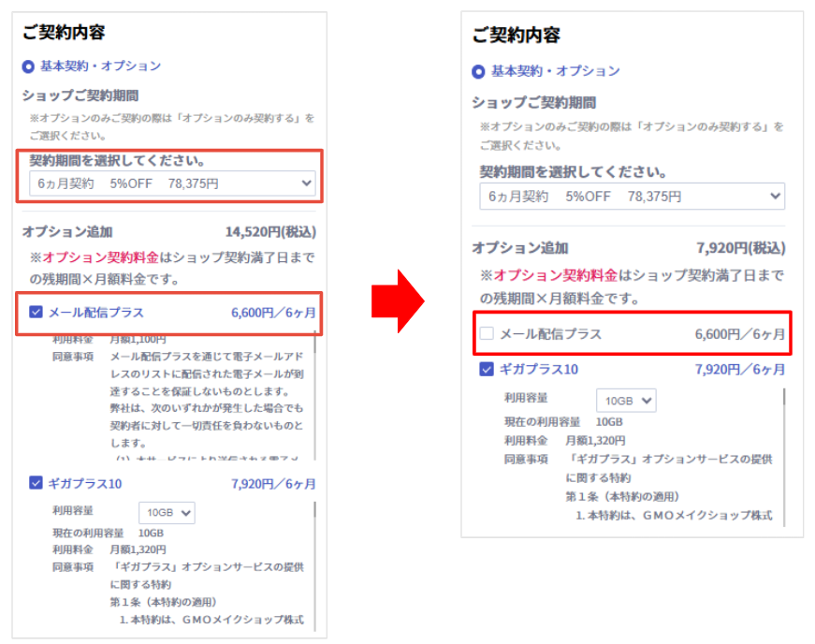
Task: Open red-outlined 6ヵ月契約 period dropdown
Action: [x=171, y=183]
